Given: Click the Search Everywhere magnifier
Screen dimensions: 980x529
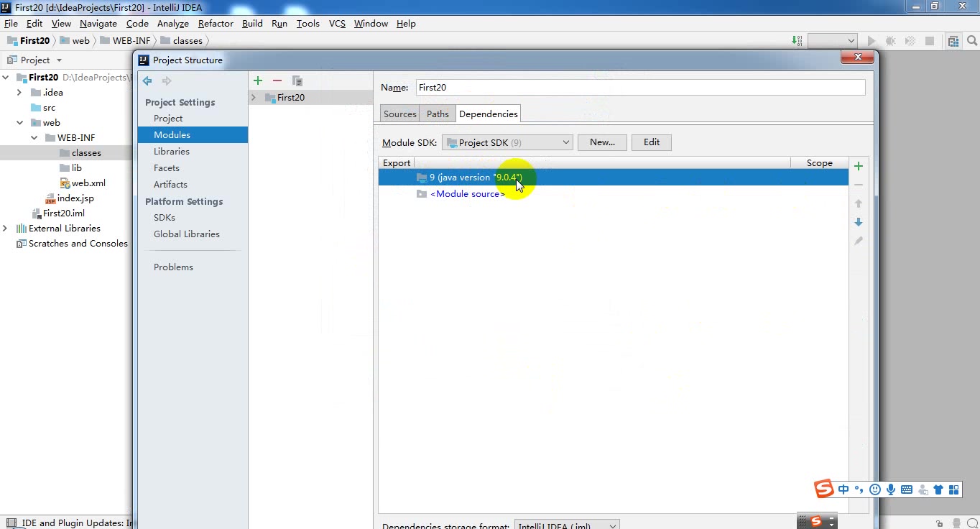Looking at the screenshot, I should pyautogui.click(x=972, y=41).
